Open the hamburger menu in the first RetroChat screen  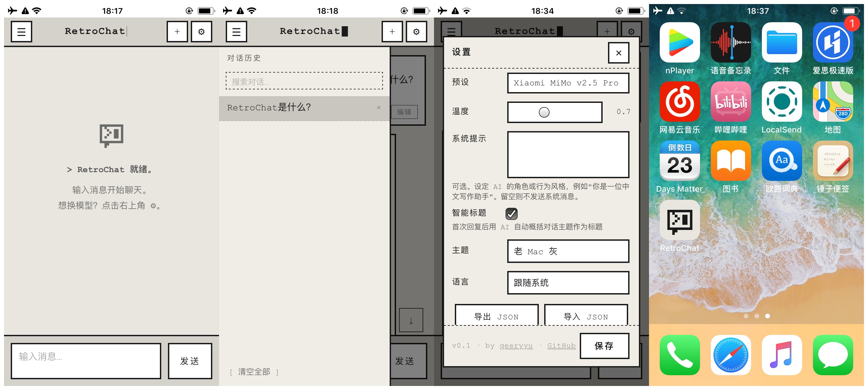click(21, 32)
